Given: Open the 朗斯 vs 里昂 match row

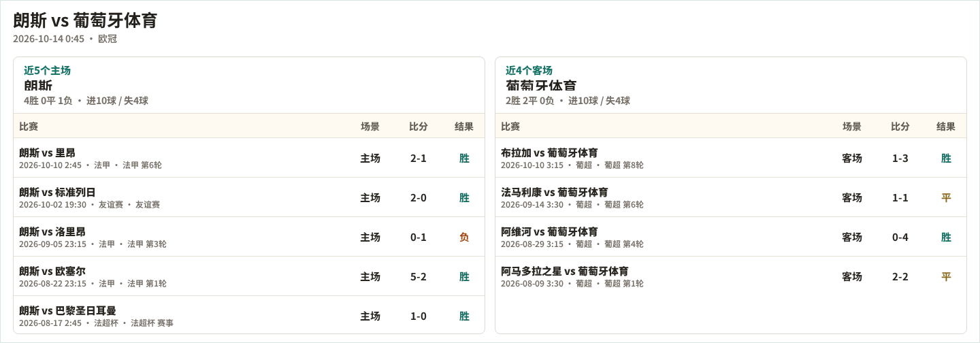Looking at the screenshot, I should (x=249, y=158).
